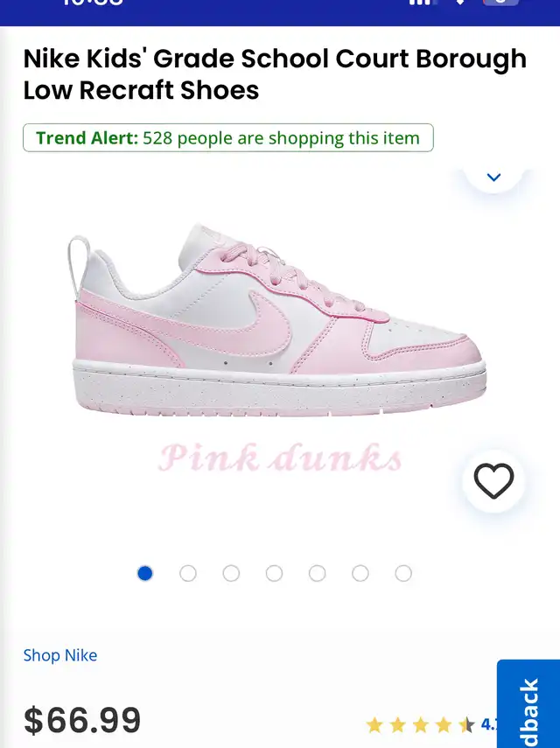The image size is (560, 748).
Task: Click the gold star rating row
Action: (420, 725)
